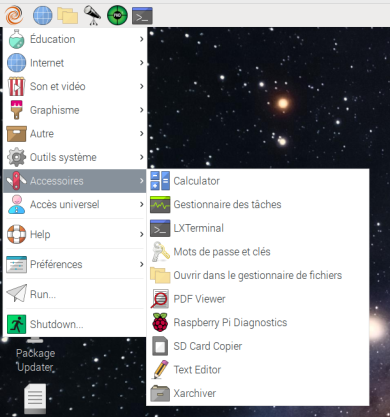
Task: Click the keys icon for passwords
Action: [x=160, y=252]
